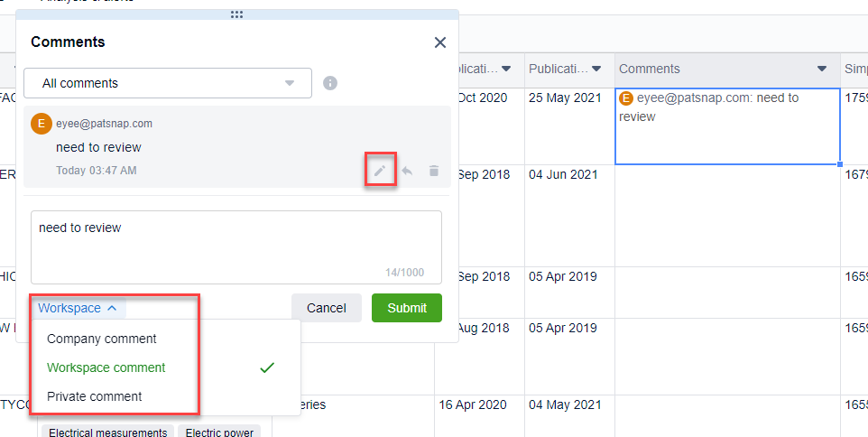Click the orange avatar in Comments cell
868x437 pixels.
pyautogui.click(x=626, y=98)
